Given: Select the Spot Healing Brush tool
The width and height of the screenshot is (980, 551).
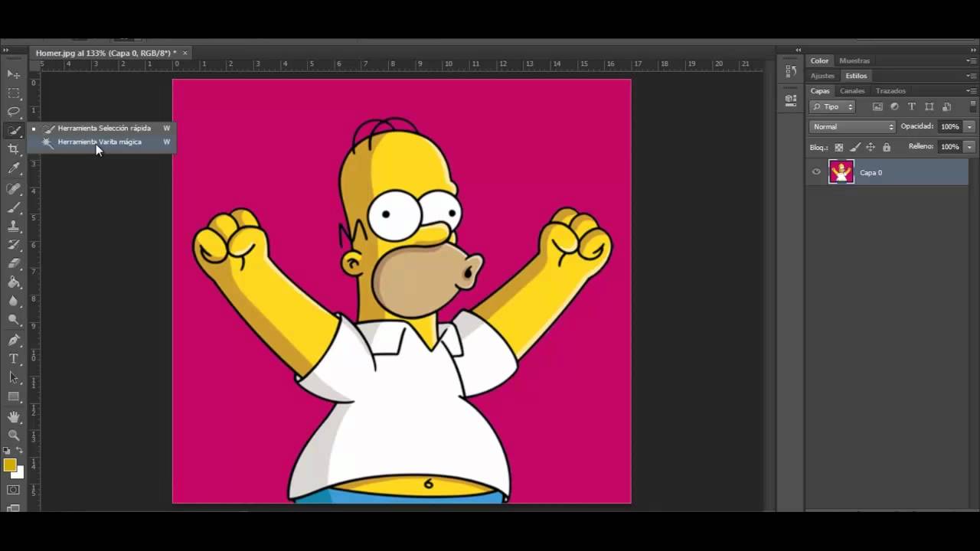Looking at the screenshot, I should pyautogui.click(x=14, y=188).
